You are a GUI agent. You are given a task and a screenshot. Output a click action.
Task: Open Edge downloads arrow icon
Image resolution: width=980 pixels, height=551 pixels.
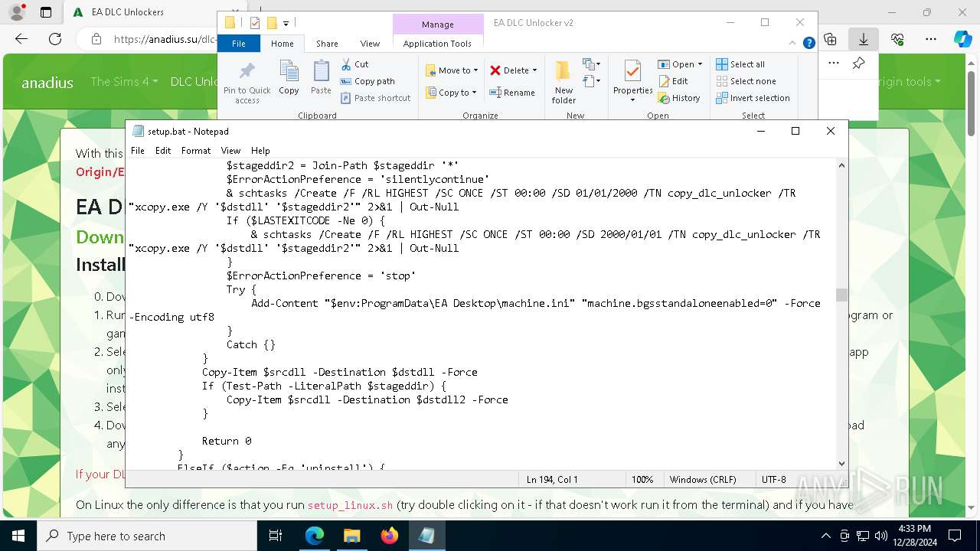click(x=863, y=38)
